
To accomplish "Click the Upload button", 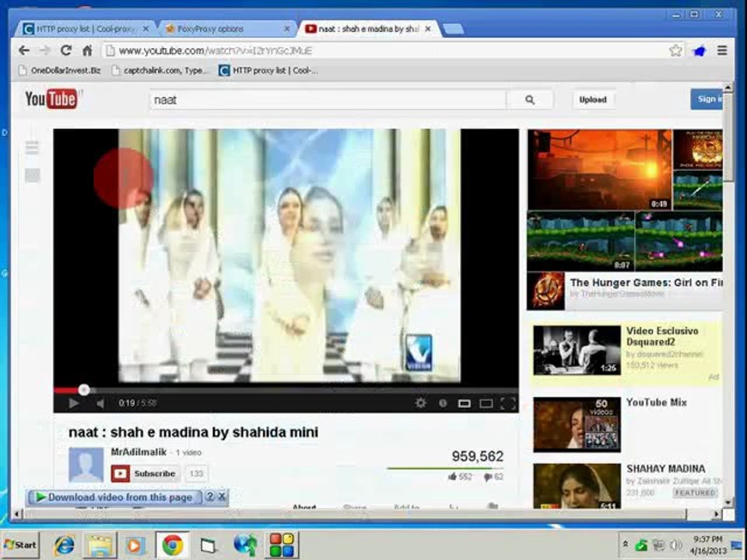I will click(x=593, y=100).
